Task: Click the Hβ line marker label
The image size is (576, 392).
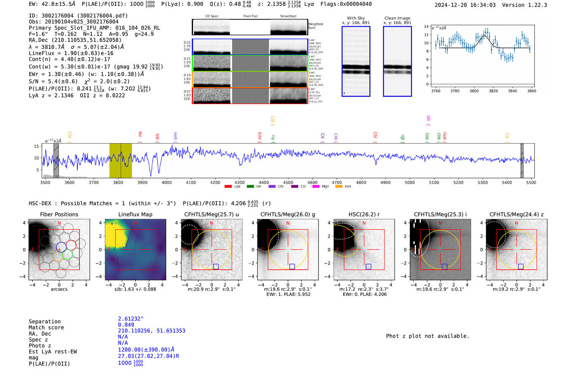Action: [x=402, y=138]
